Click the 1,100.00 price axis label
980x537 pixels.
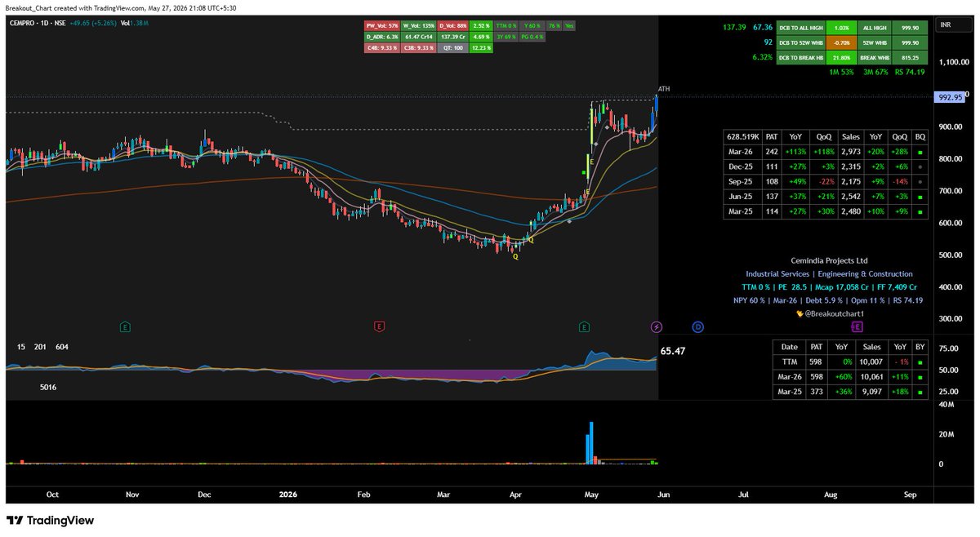pos(954,62)
